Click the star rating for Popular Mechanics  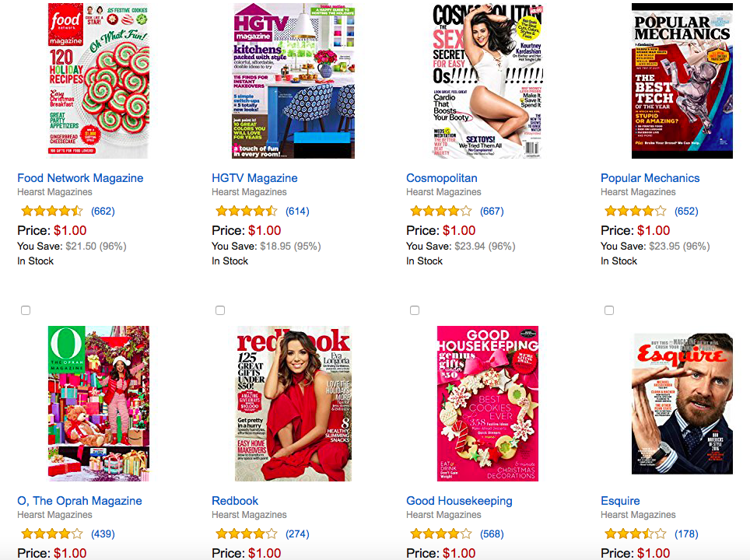[x=635, y=211]
